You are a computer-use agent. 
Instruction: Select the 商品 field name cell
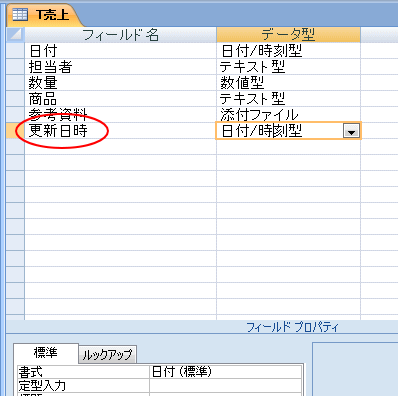120,99
